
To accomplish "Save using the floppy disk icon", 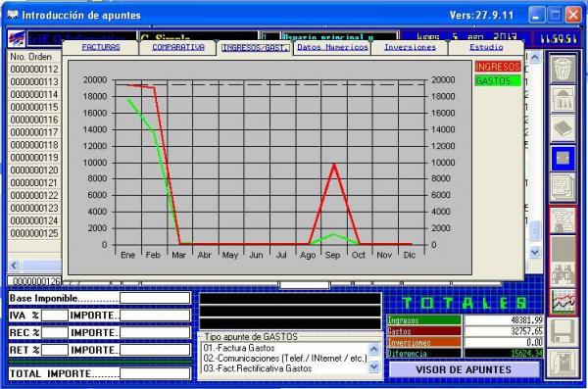I will [x=563, y=332].
